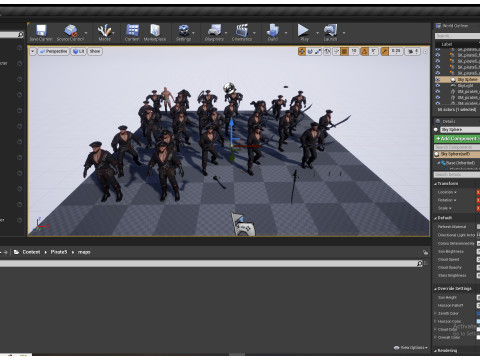The image size is (480, 360).
Task: Click the Search Details field
Action: tap(457, 175)
